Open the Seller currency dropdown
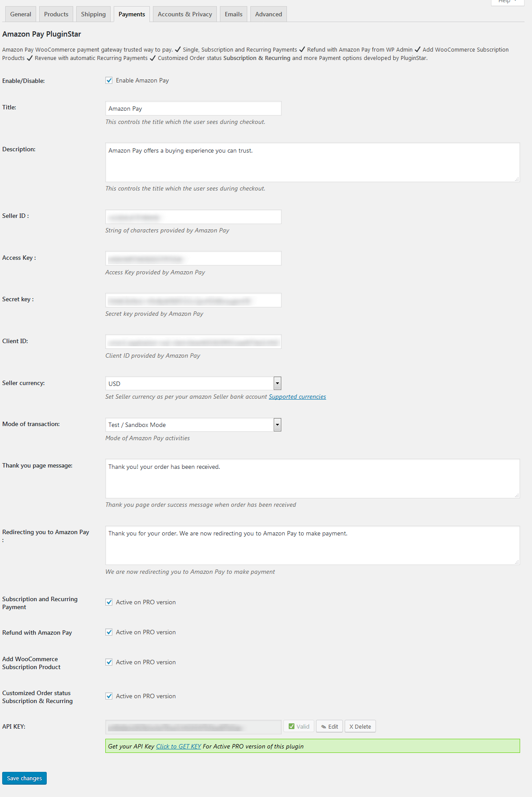Screen dimensions: 532x797 193,383
